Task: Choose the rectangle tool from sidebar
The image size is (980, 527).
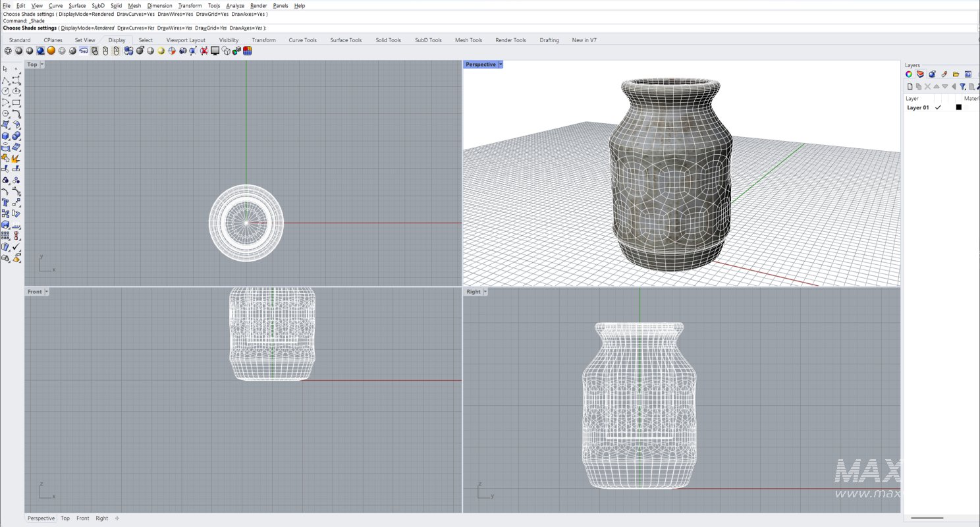Action: [x=16, y=102]
